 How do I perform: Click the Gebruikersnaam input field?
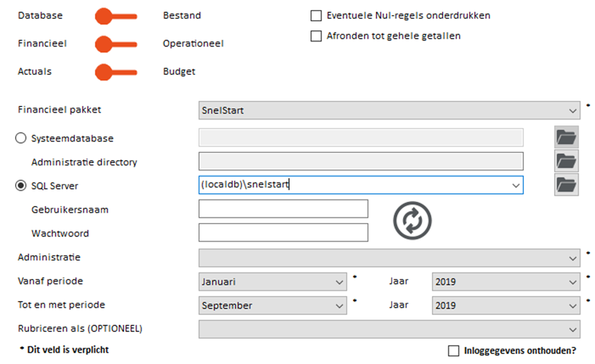point(283,208)
